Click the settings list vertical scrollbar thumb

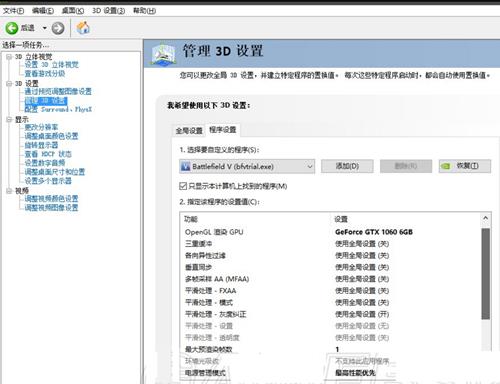(x=486, y=274)
